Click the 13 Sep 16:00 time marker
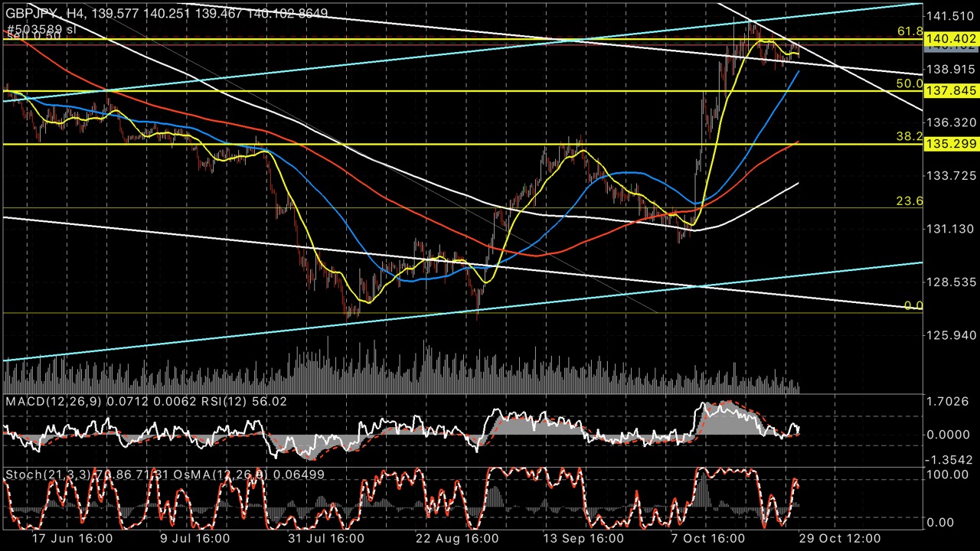The width and height of the screenshot is (980, 551). click(583, 538)
